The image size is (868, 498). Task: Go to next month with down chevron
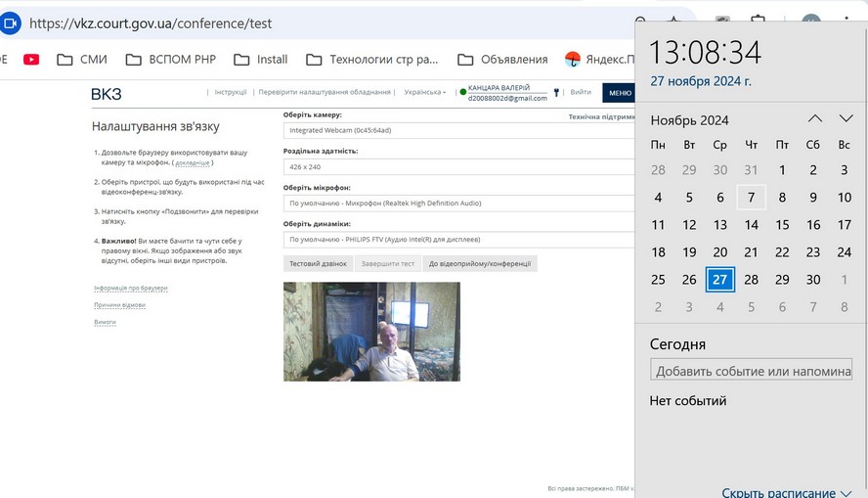(846, 118)
